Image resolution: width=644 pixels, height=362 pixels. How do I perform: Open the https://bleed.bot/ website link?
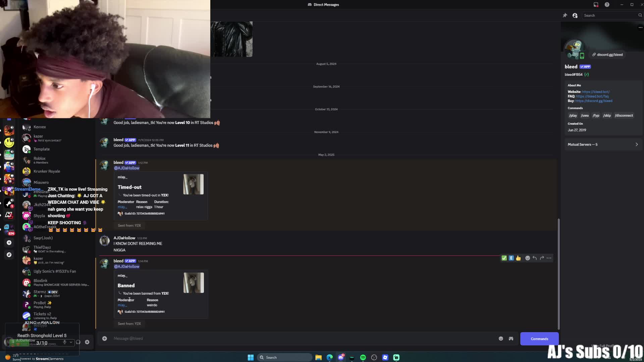(x=596, y=92)
